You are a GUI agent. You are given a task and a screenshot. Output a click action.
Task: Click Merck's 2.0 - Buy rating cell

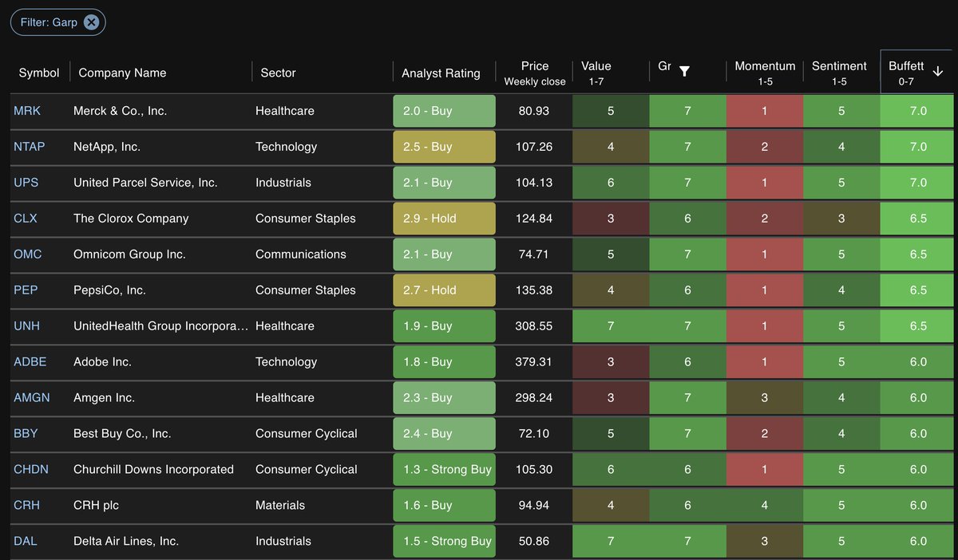[444, 111]
